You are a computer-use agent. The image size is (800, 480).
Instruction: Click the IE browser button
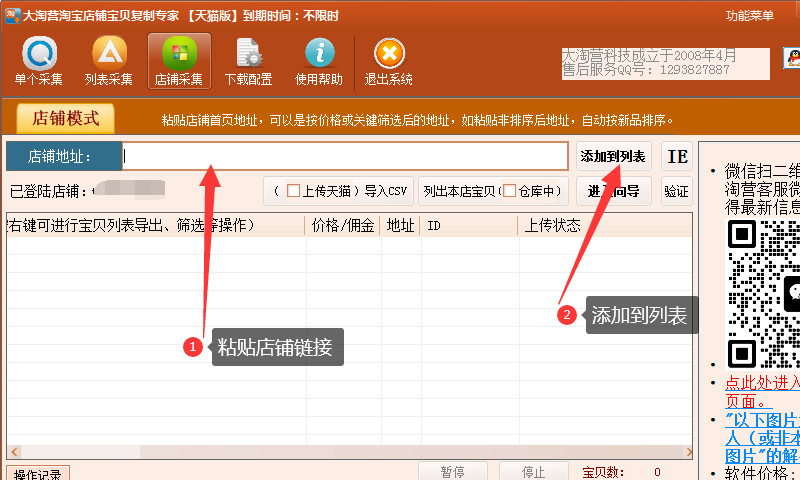(x=677, y=156)
